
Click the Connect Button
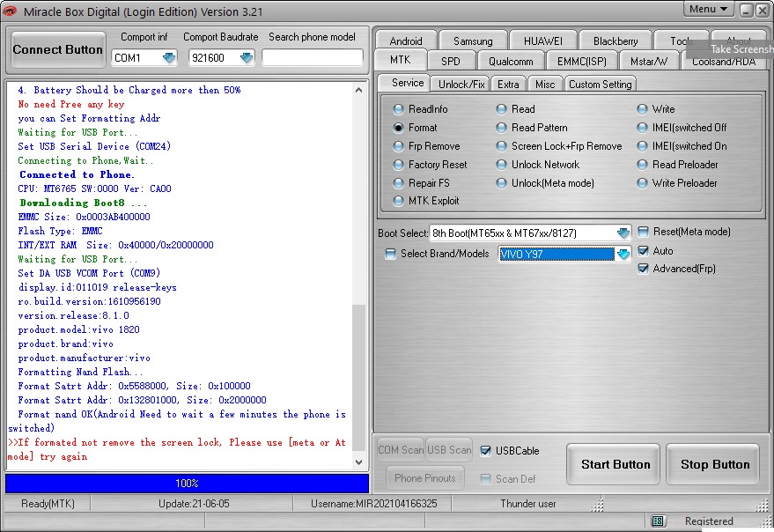click(x=58, y=50)
